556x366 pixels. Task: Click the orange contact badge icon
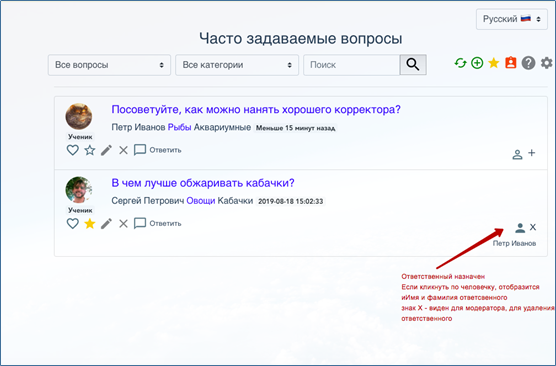511,63
